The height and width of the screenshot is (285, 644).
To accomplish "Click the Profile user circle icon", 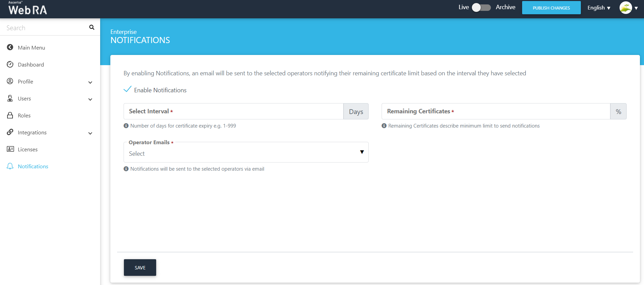I will 10,81.
